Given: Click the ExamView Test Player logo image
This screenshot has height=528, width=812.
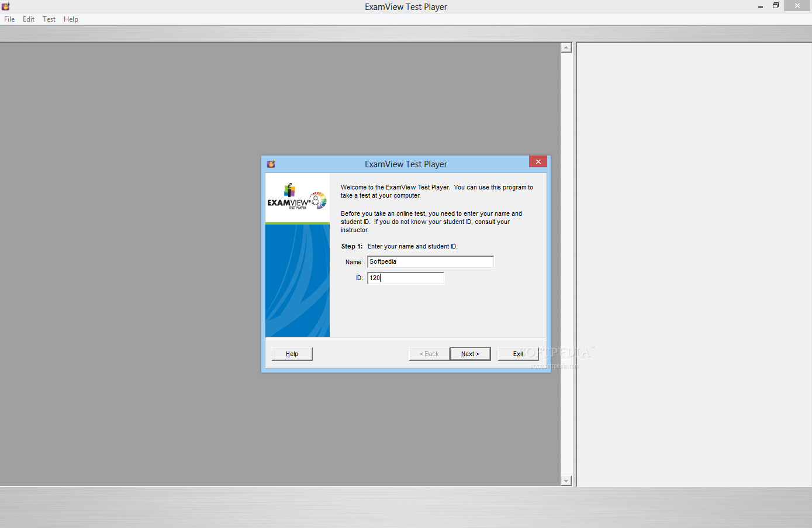Looking at the screenshot, I should point(298,197).
